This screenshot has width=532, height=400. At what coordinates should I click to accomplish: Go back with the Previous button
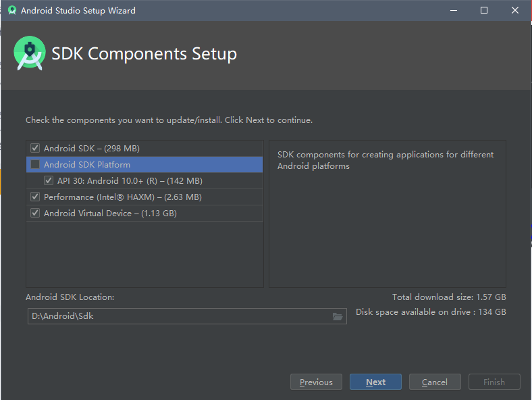tap(316, 382)
